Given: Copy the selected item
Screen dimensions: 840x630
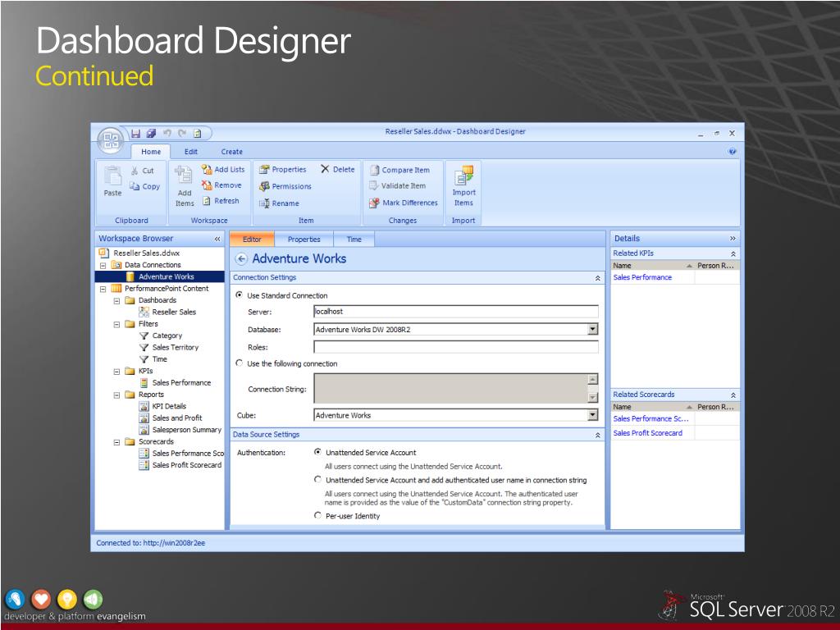Looking at the screenshot, I should (x=144, y=186).
